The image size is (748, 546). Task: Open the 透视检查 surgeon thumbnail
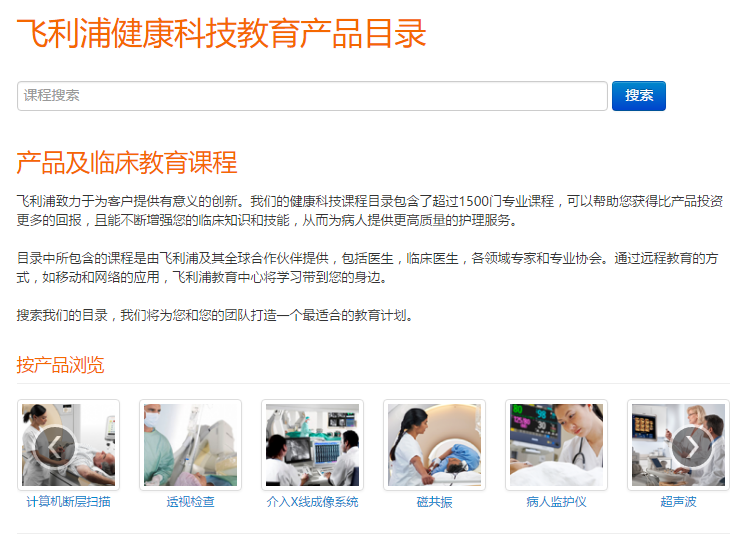click(190, 445)
